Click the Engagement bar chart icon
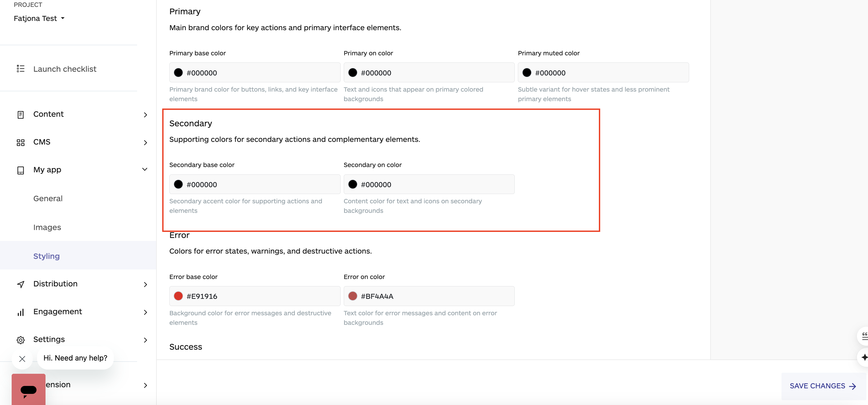Screen dimensions: 868x405 [x=21, y=312]
